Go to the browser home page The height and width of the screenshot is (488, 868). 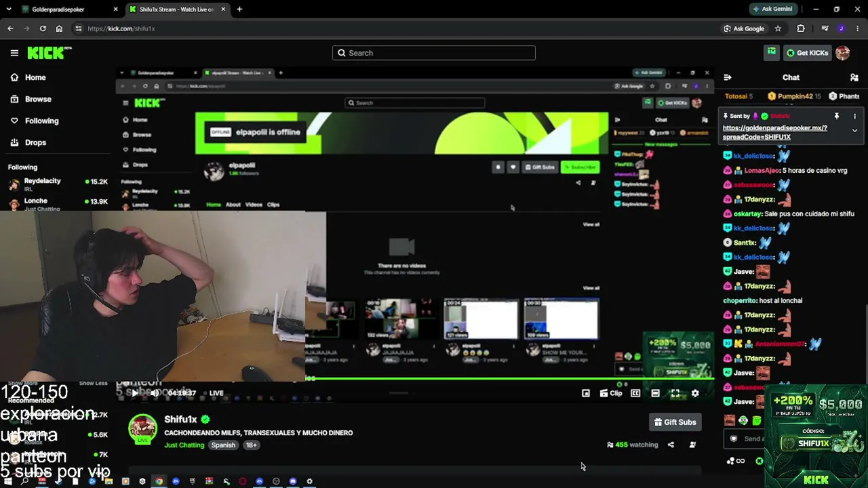tap(59, 28)
